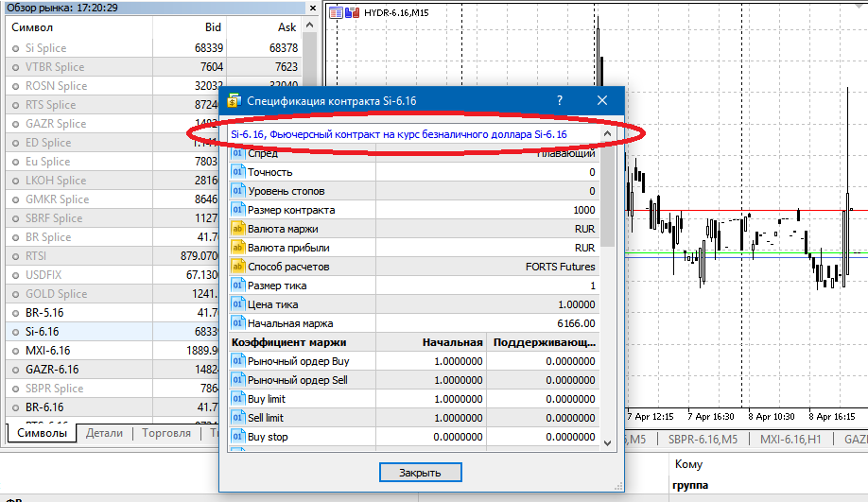This screenshot has width=868, height=502.
Task: Click the icon beside Sell limit row
Action: point(238,418)
